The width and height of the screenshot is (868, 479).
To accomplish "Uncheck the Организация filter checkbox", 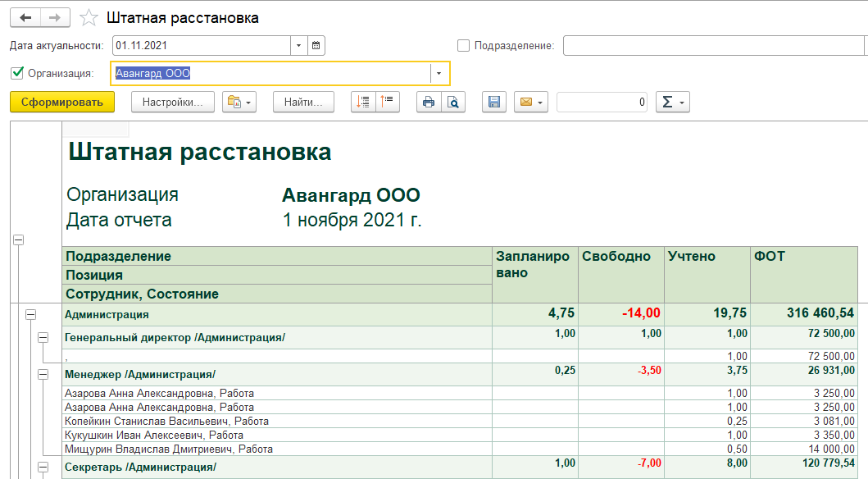I will [x=17, y=73].
